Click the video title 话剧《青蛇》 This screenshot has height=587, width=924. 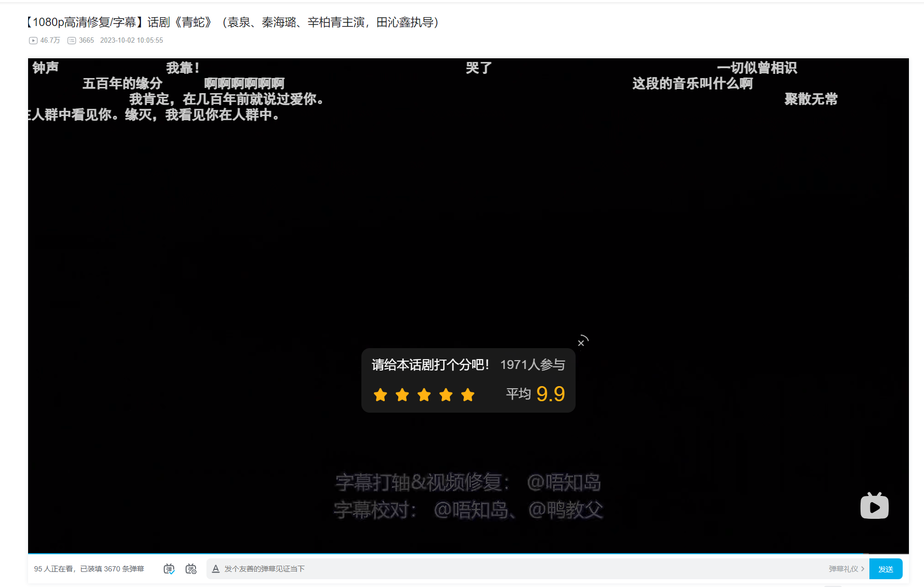coord(232,22)
